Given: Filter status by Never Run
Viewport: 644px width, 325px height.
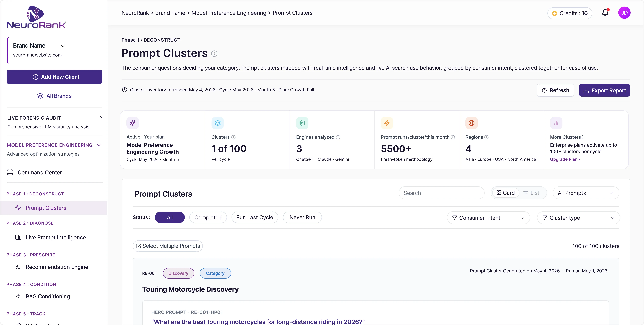Looking at the screenshot, I should pos(302,218).
